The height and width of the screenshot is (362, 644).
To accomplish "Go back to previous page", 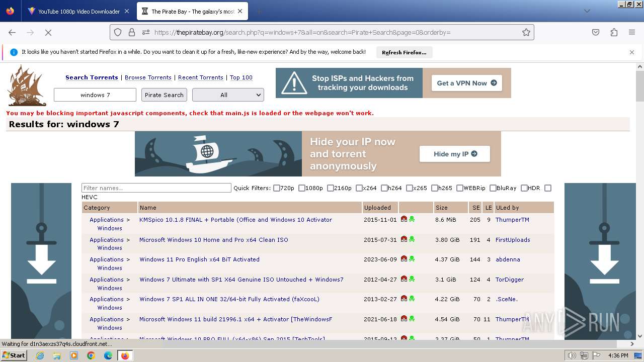I will pos(12,32).
